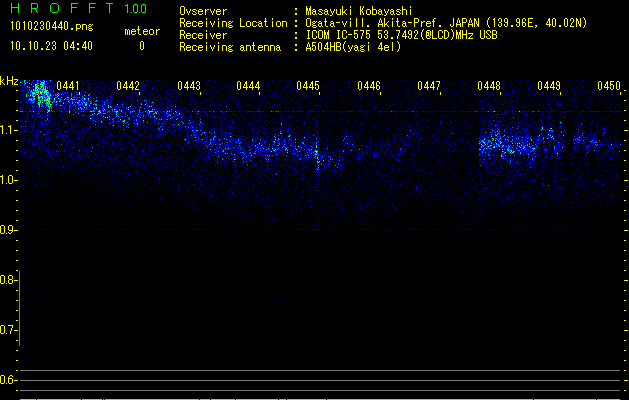This screenshot has width=629, height=400.
Task: Select the Ogata-vill. Akita-Pref. JAPAN location text
Action: click(446, 23)
